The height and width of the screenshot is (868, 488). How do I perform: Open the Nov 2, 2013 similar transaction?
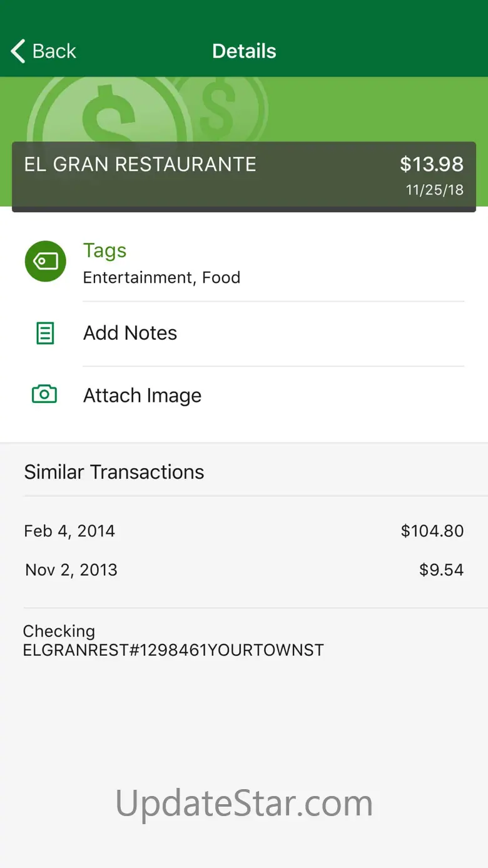[71, 570]
